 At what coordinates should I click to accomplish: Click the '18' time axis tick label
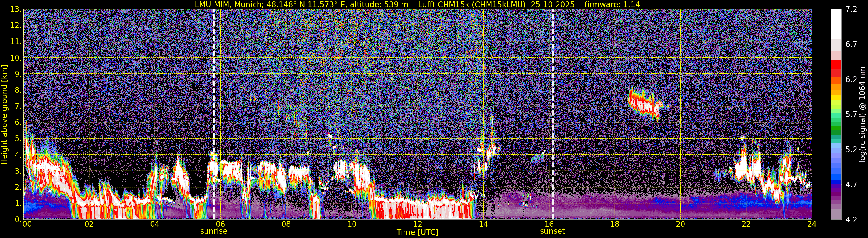[614, 224]
